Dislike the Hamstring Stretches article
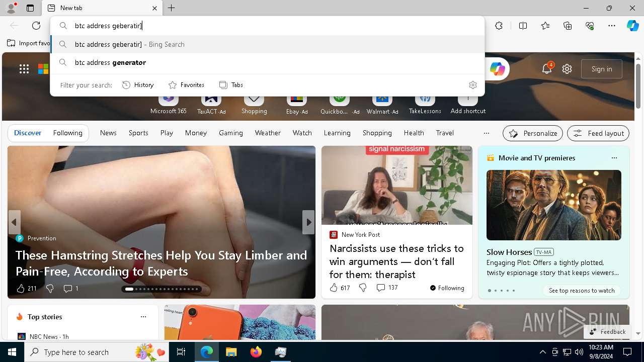The width and height of the screenshot is (644, 362). [x=49, y=288]
